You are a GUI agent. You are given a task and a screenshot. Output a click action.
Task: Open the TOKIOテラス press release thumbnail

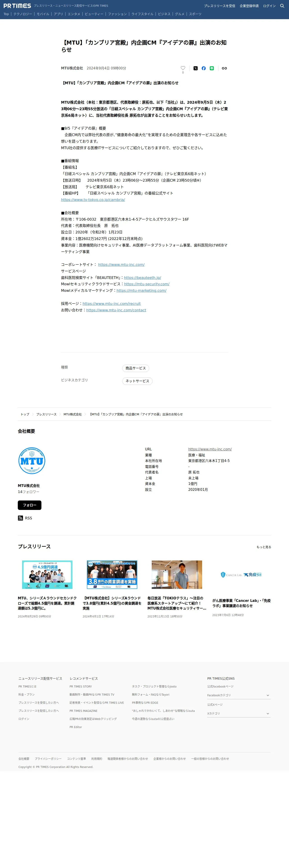pyautogui.click(x=177, y=575)
